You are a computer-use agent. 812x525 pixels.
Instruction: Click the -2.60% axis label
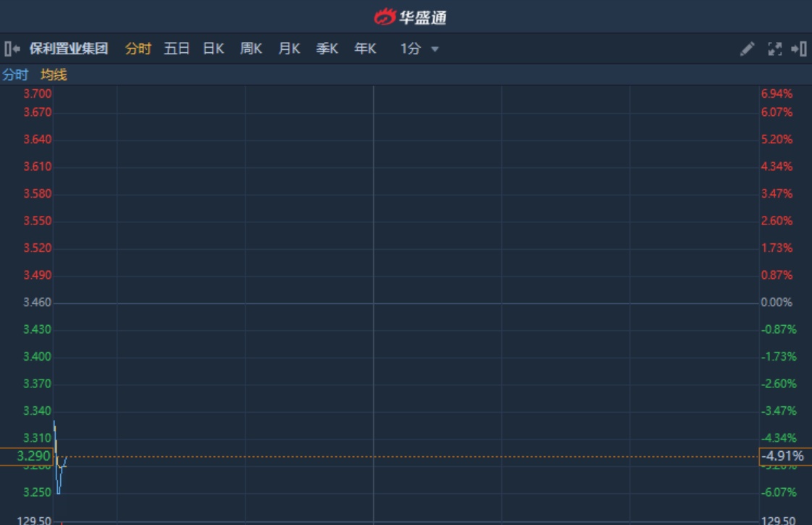click(x=779, y=384)
